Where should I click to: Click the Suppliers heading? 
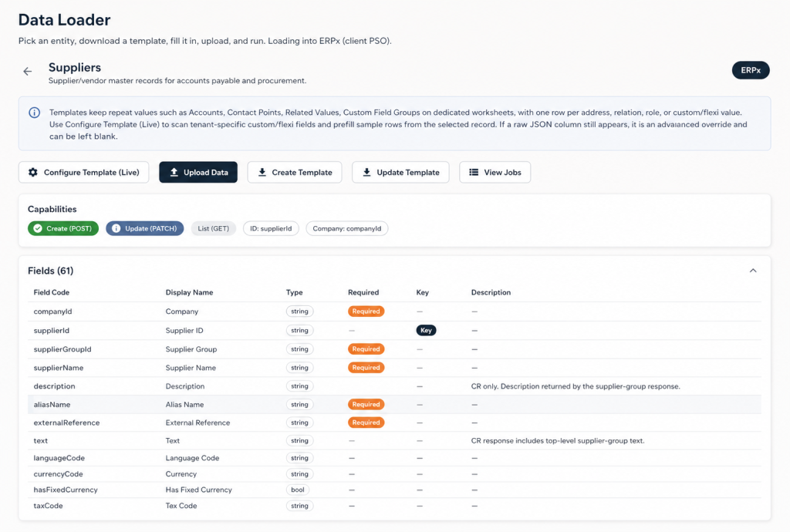click(75, 67)
